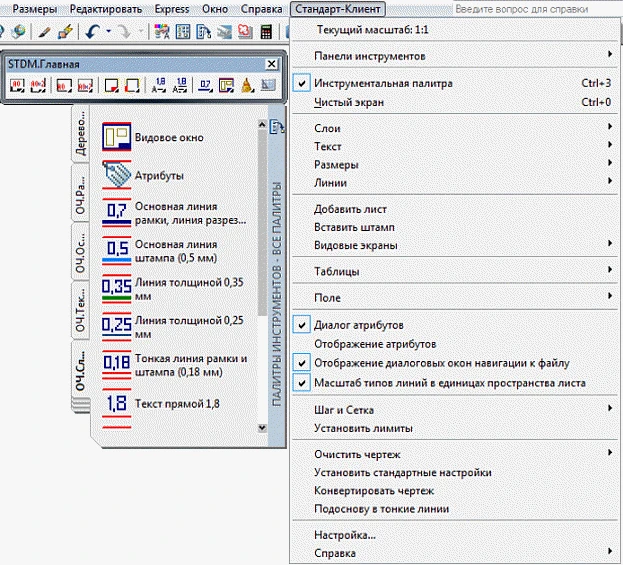623x565 pixels.
Task: Click the broom icon in STDM.Главная toolbar
Action: point(247,85)
